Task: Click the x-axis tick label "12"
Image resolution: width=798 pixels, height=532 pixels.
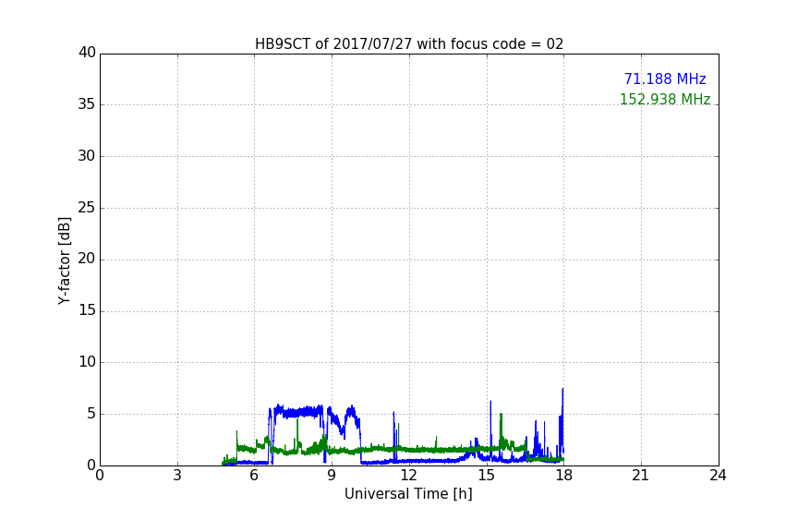Action: coord(409,476)
